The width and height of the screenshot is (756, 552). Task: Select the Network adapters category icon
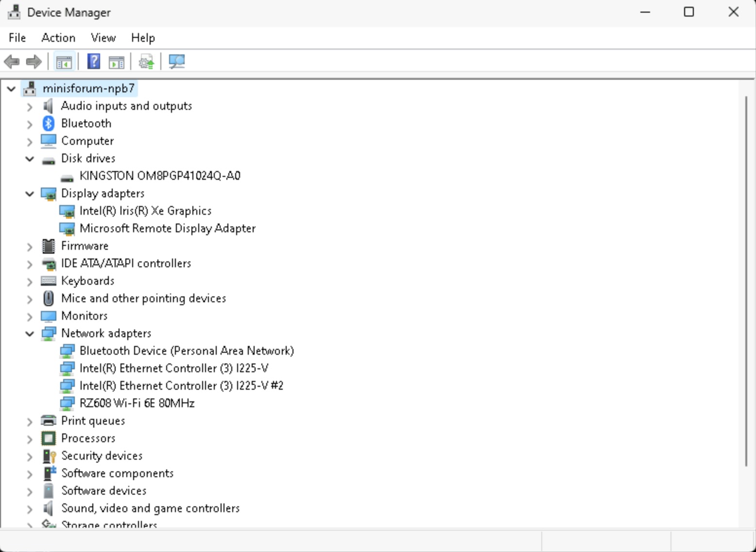[48, 333]
